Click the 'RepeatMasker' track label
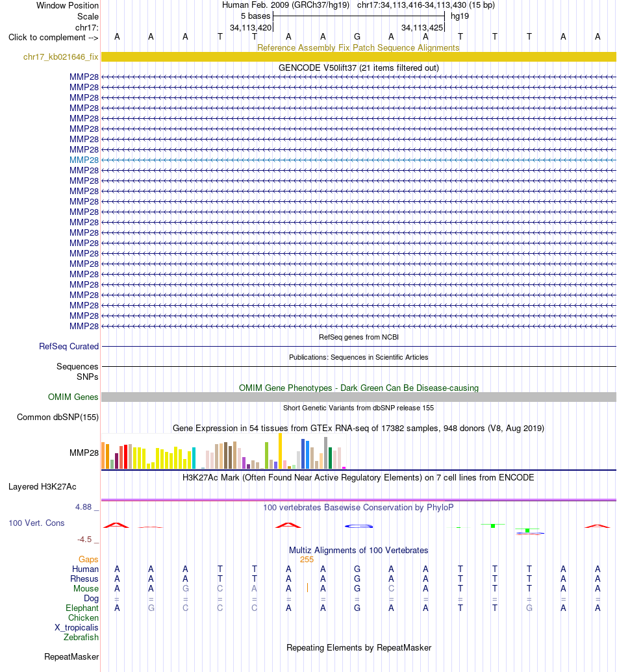The height and width of the screenshot is (672, 617). coord(71,656)
